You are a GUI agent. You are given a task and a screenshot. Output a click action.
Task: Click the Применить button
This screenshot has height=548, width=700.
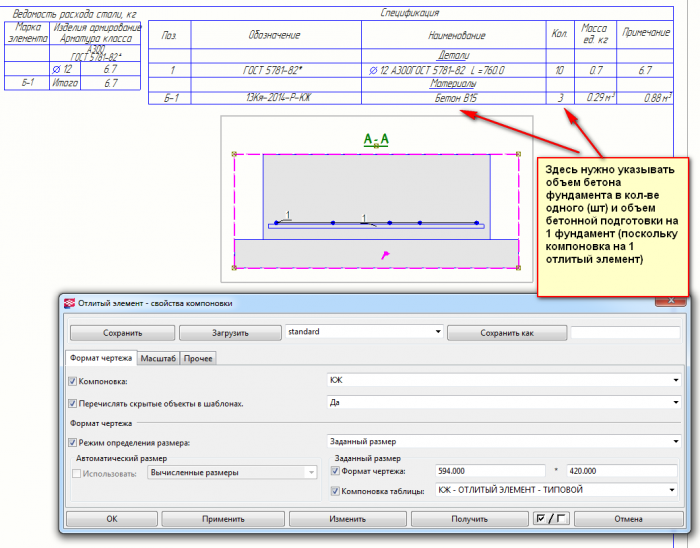(x=223, y=519)
